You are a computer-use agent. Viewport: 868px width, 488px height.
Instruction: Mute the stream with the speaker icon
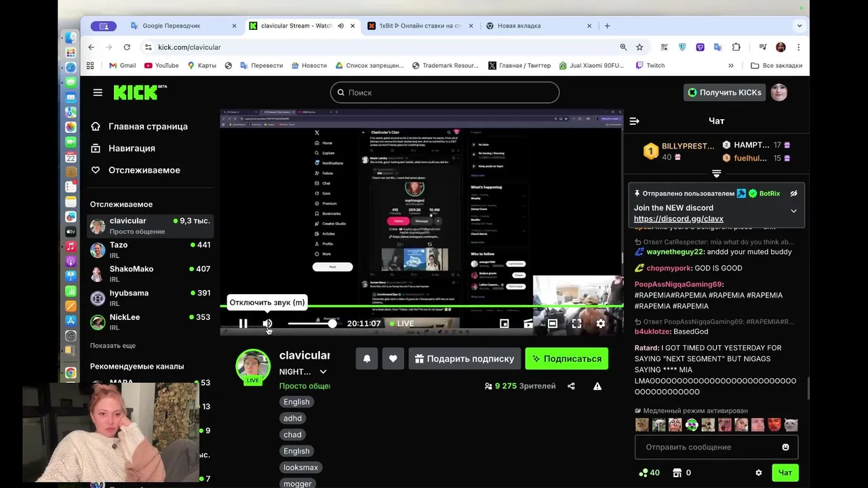pos(267,323)
